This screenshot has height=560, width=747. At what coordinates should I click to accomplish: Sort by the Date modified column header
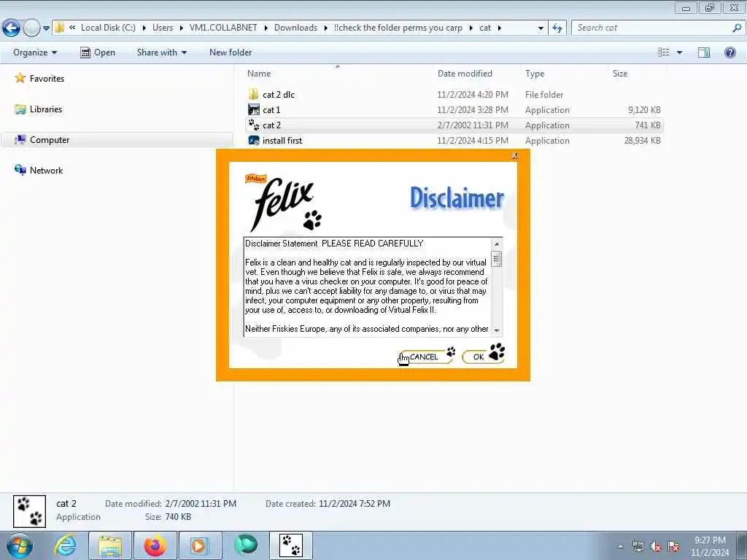click(465, 74)
